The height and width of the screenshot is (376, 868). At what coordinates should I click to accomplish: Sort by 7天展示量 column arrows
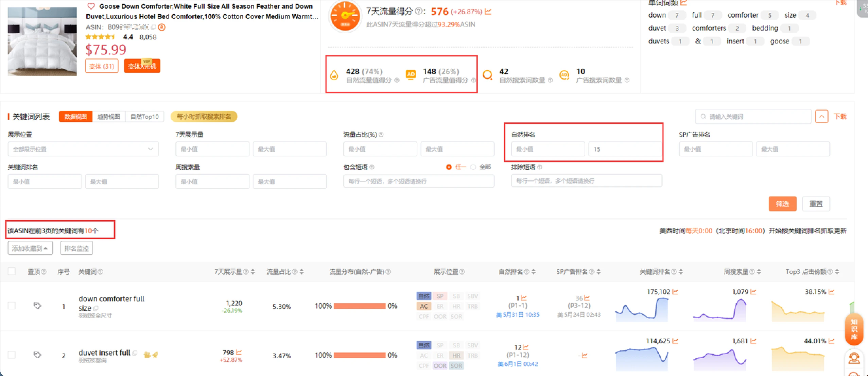253,272
